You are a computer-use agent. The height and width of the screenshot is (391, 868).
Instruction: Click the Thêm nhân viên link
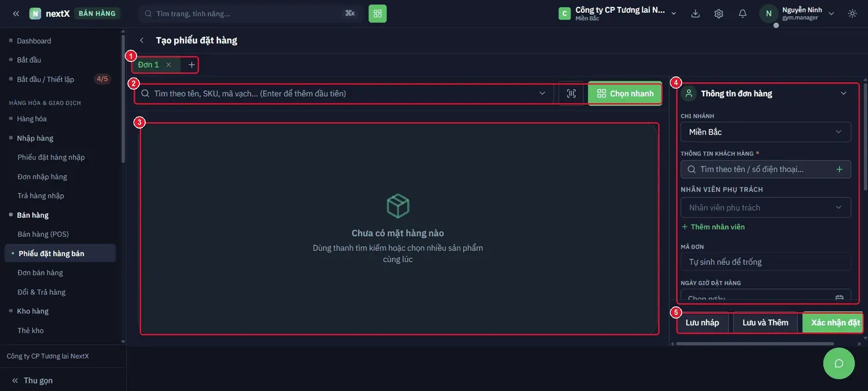point(713,226)
